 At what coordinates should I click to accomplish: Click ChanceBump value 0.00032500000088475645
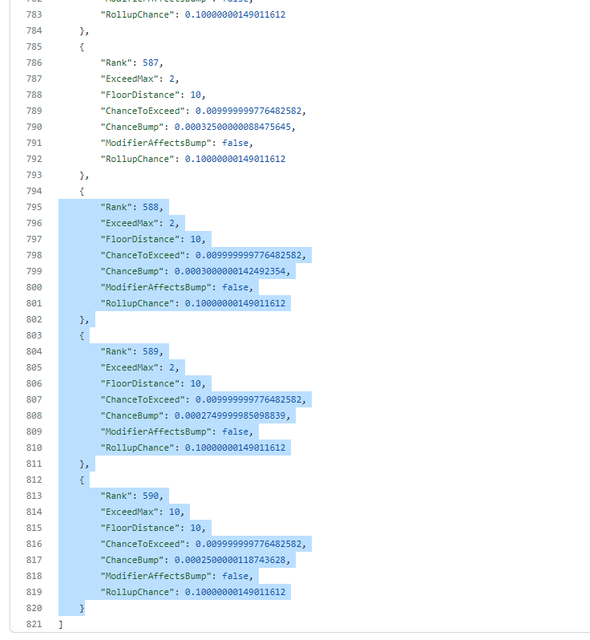pos(233,127)
